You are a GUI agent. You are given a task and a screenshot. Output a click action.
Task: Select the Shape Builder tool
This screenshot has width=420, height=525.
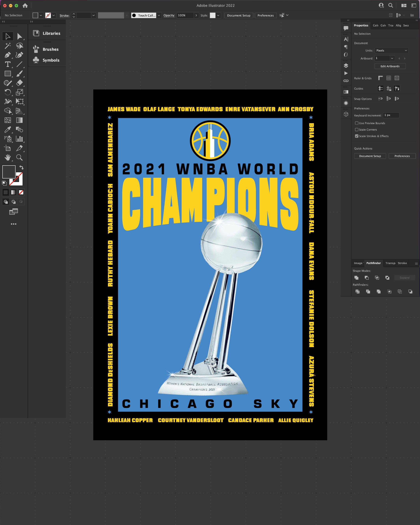tap(8, 111)
